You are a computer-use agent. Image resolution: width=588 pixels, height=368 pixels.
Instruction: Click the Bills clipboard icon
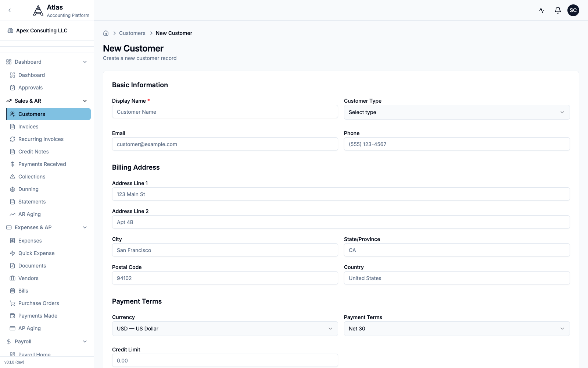(12, 291)
